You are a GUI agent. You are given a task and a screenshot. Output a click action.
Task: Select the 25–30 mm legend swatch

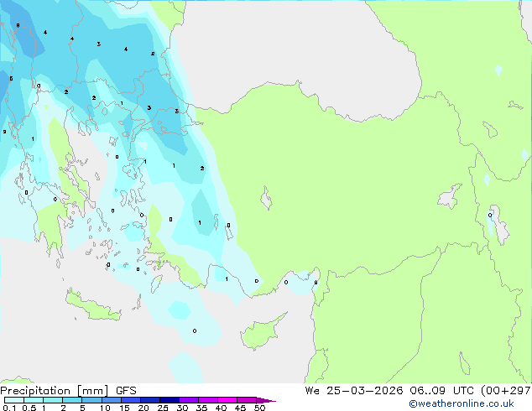[169, 400]
